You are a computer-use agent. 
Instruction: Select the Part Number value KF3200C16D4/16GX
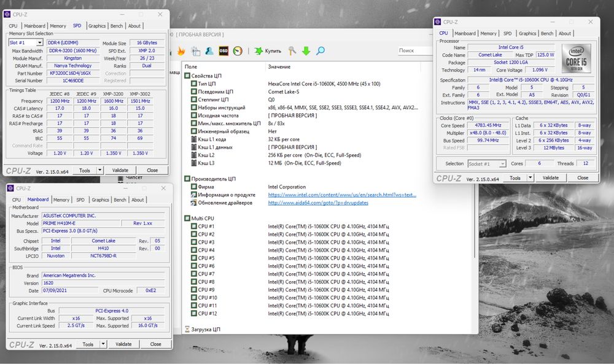pos(73,73)
